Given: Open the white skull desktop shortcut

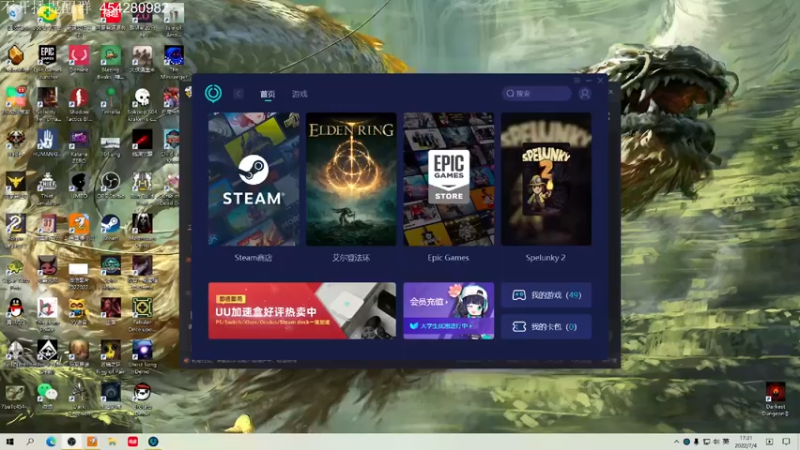Looking at the screenshot, I should click(142, 104).
